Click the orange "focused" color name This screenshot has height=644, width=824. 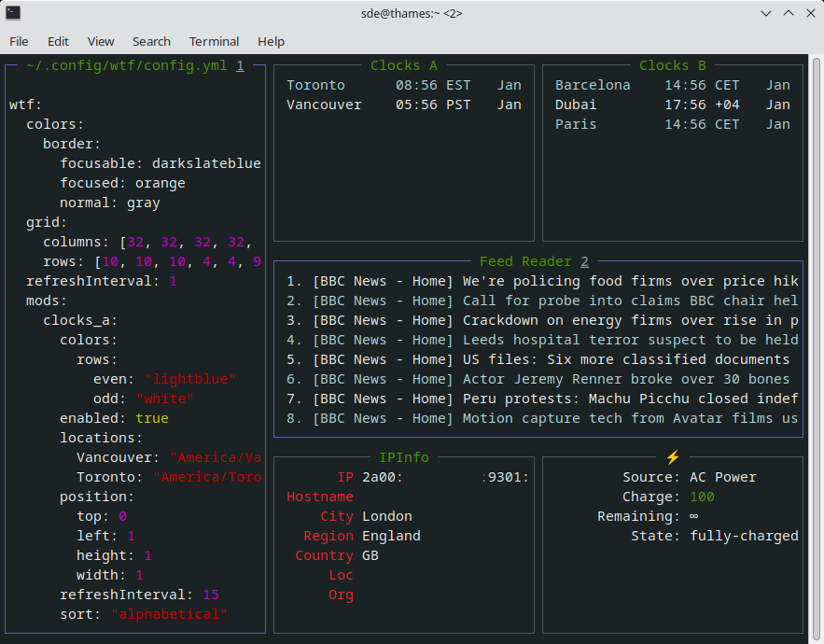coord(161,182)
